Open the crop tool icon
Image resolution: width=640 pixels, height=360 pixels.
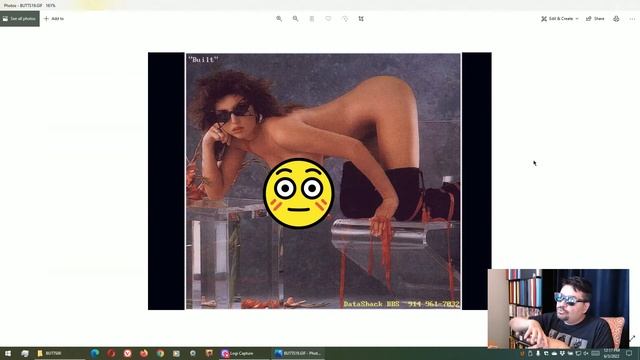point(361,19)
